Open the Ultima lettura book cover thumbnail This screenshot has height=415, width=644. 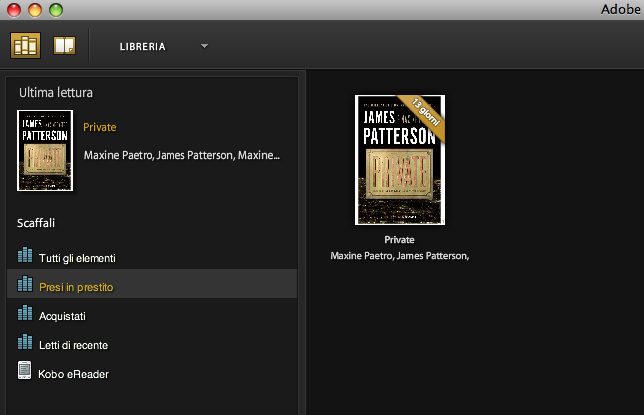coord(44,150)
